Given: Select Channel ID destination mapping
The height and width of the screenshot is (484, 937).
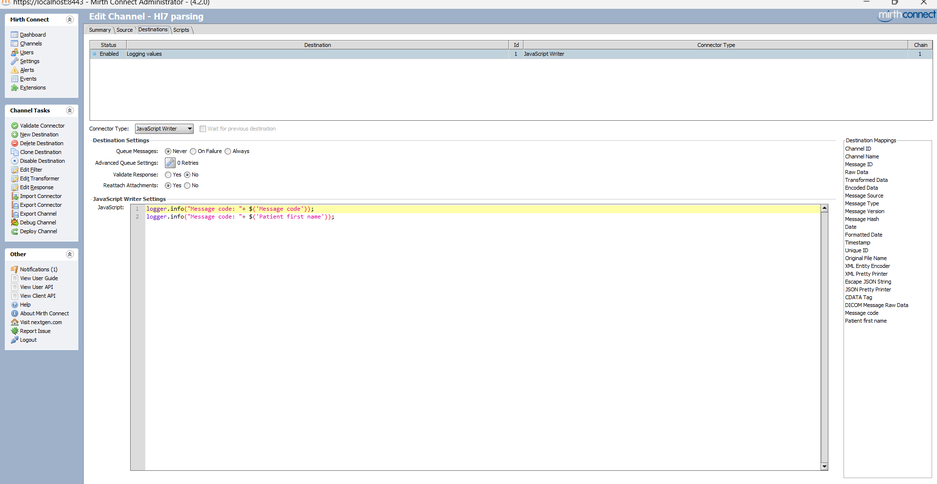Looking at the screenshot, I should 858,149.
